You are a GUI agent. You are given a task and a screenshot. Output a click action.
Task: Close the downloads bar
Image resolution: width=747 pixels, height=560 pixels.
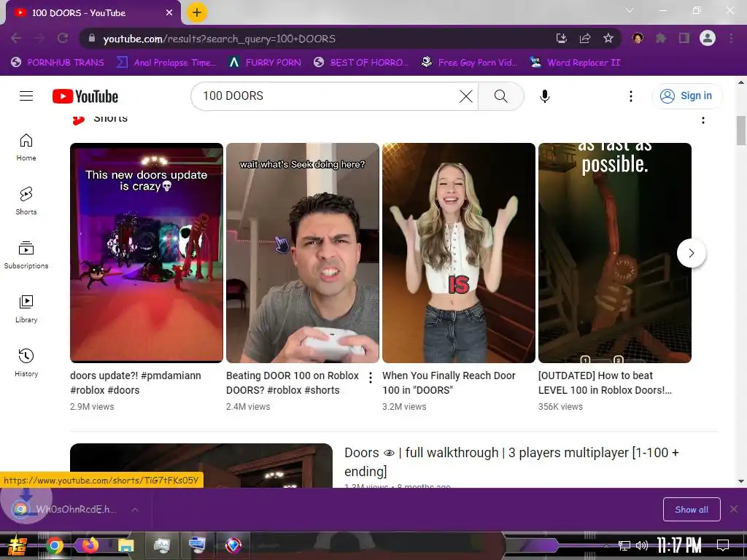[734, 509]
